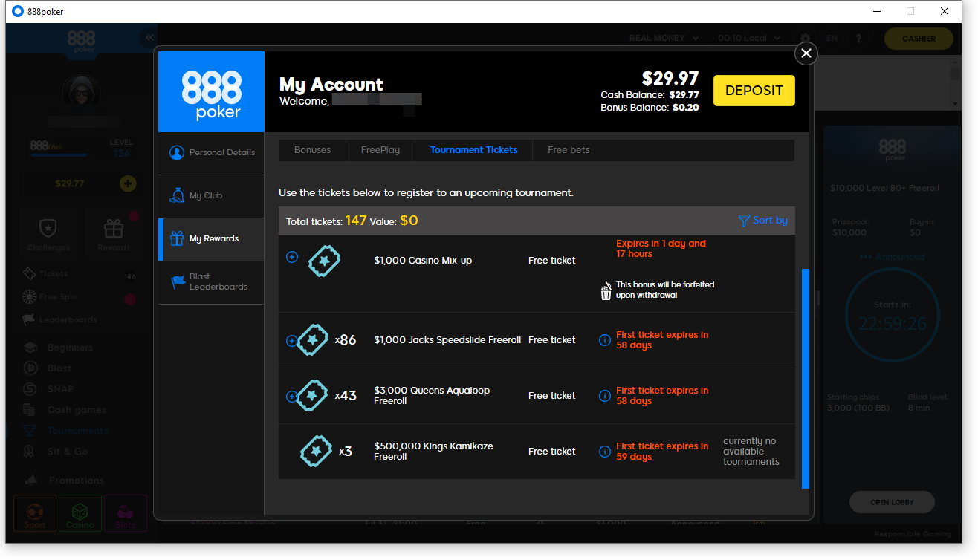Show expiry info for Jacks Speedslide tickets
978x560 pixels.
[605, 340]
